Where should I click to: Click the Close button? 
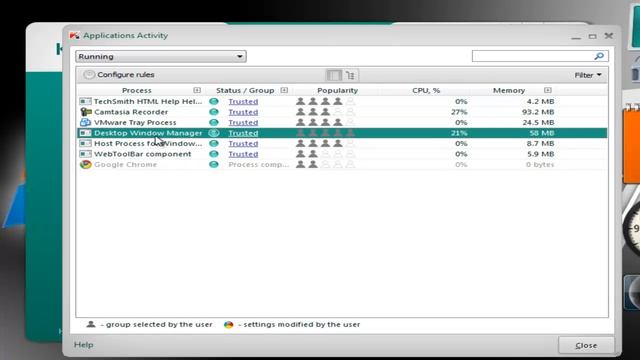pos(586,345)
